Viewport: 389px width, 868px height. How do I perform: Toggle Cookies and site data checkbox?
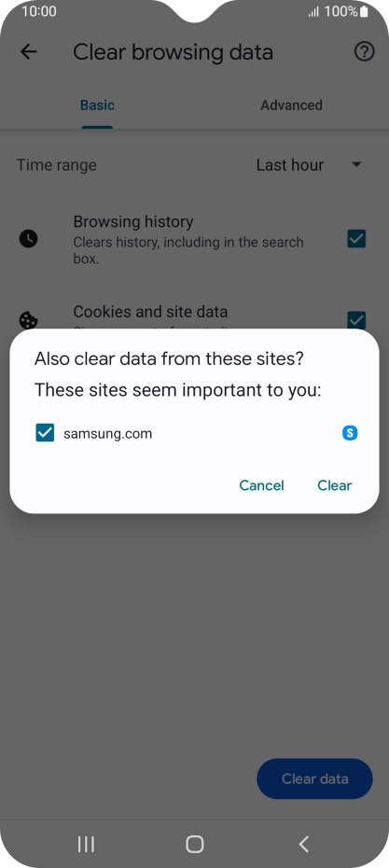click(356, 320)
